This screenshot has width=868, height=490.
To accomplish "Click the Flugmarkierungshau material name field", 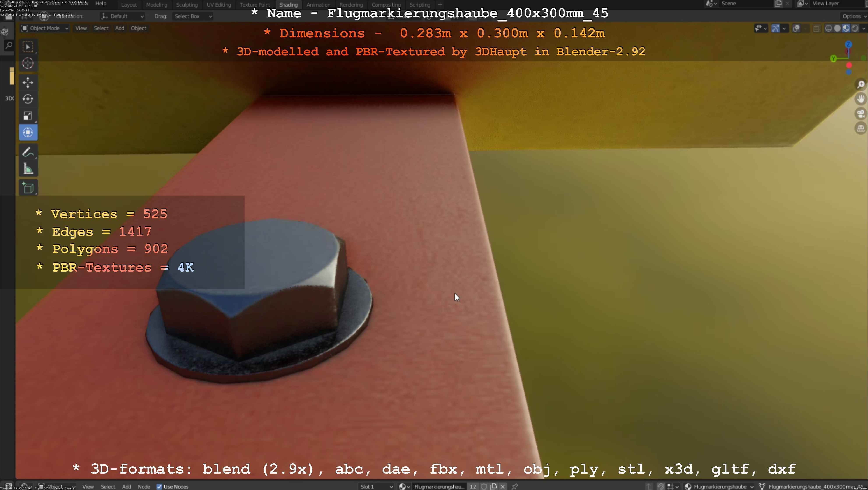I will [x=439, y=487].
